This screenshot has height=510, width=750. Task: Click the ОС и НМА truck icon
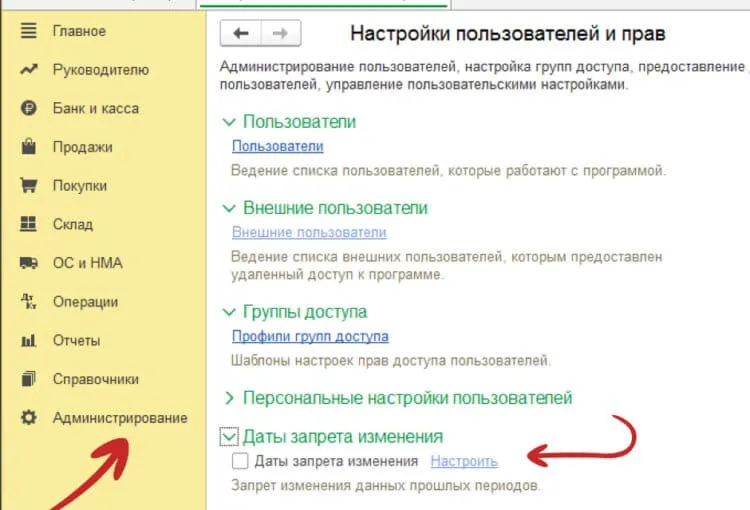[x=28, y=263]
